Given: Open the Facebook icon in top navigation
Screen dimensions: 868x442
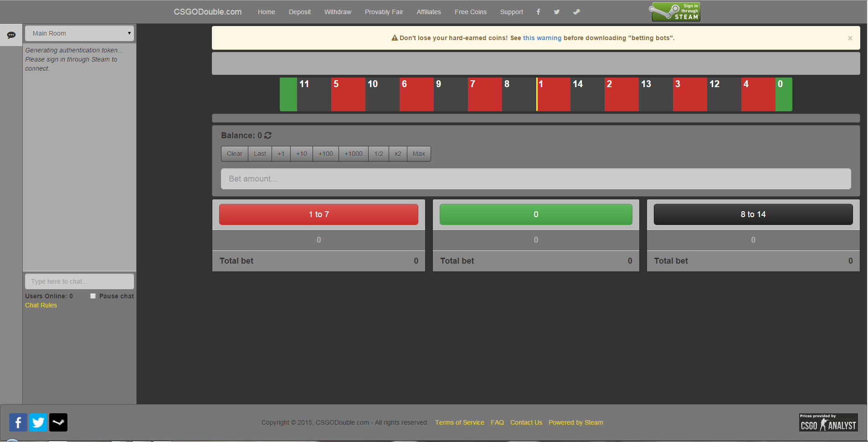Looking at the screenshot, I should point(538,12).
